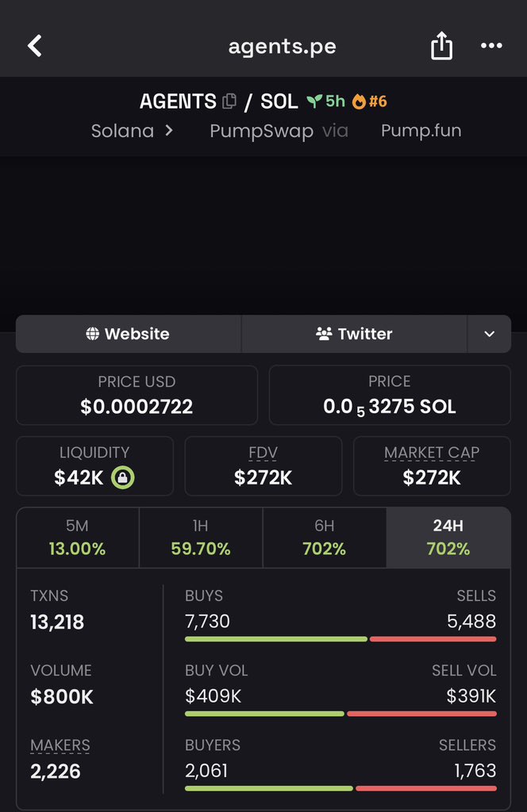Viewport: 527px width, 812px height.
Task: Open the Twitter link button
Action: pos(354,334)
